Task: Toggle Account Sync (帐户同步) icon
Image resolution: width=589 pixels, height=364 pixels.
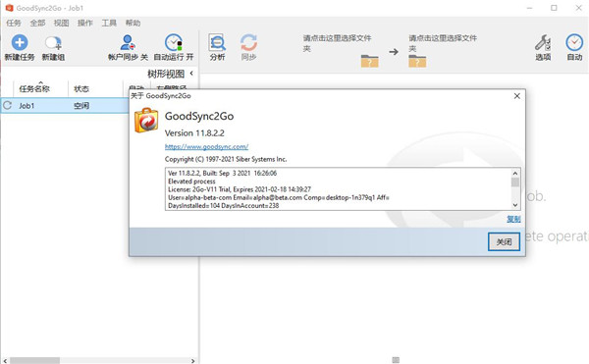Action: click(x=128, y=42)
